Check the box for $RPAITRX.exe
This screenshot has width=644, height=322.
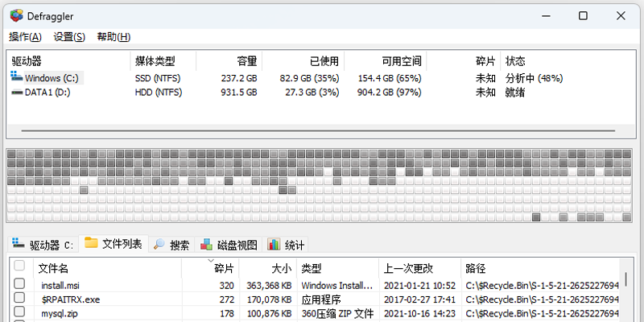click(19, 297)
